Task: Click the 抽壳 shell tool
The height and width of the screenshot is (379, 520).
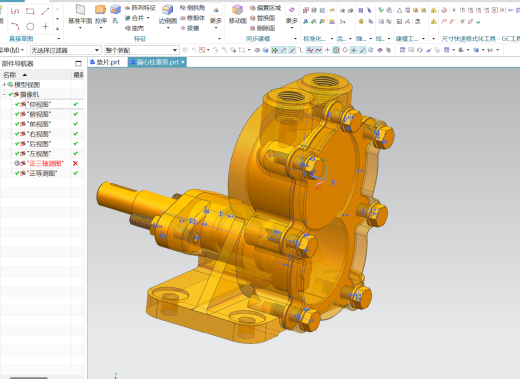Action: coord(135,28)
